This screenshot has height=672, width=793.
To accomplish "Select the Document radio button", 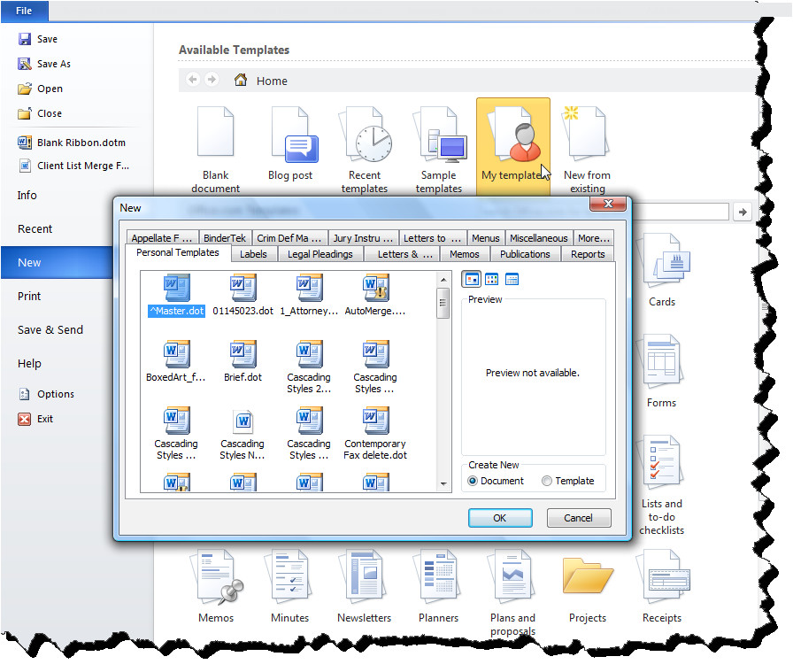I will point(473,481).
